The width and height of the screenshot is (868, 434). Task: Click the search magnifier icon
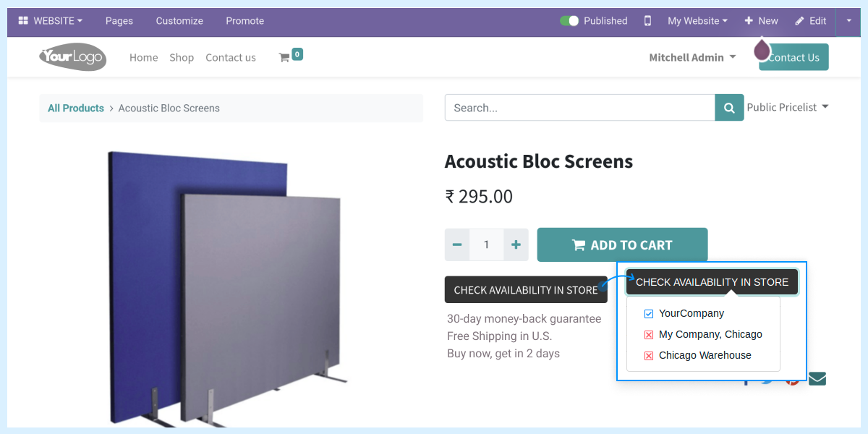click(728, 107)
